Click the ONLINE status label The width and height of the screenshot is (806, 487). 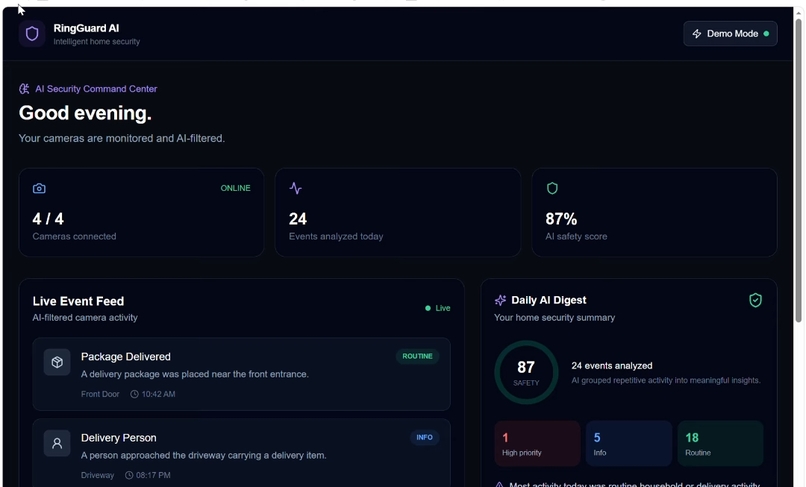pyautogui.click(x=235, y=188)
